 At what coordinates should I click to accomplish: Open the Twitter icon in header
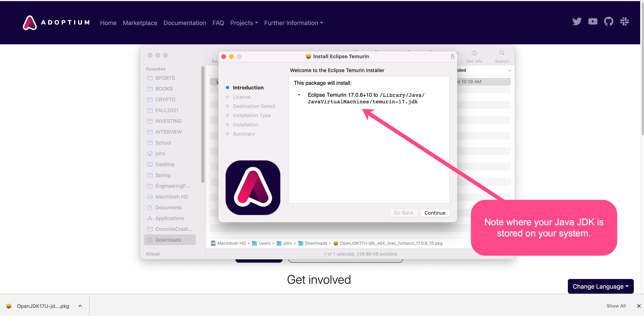click(577, 22)
